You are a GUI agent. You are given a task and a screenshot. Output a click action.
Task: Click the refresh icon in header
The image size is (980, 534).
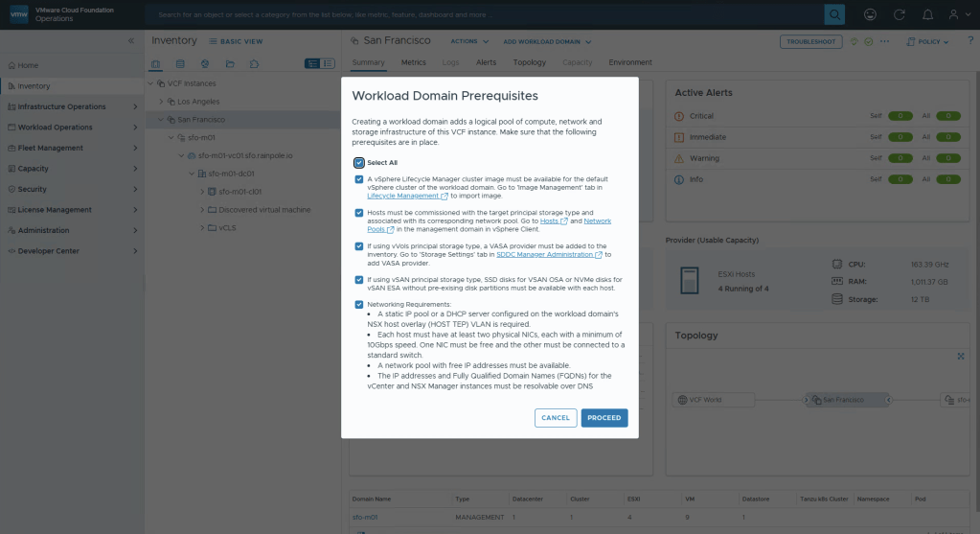(x=899, y=14)
